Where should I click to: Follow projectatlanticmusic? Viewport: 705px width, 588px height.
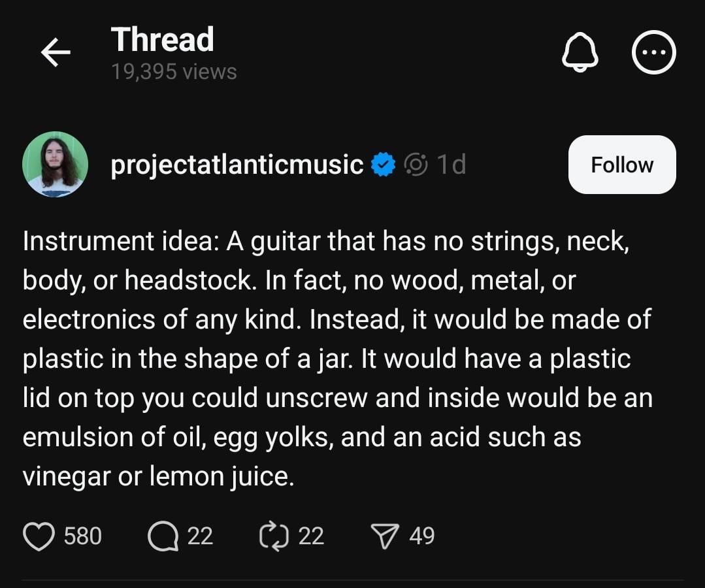tap(621, 165)
